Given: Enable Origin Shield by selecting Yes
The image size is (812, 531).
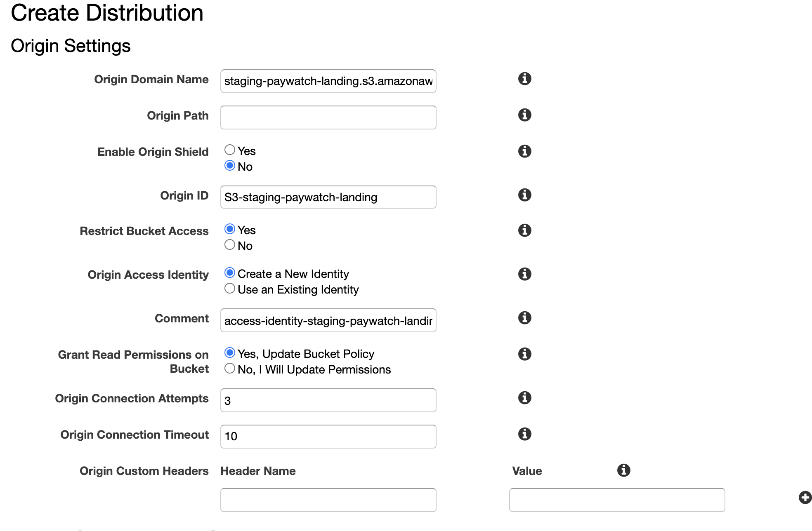Looking at the screenshot, I should [x=230, y=150].
